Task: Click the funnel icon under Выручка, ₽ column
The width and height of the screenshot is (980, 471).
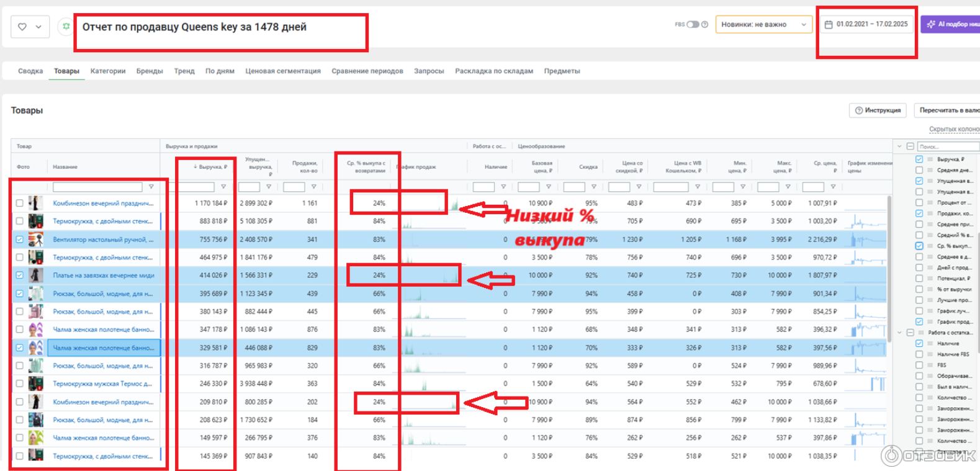Action: (223, 187)
